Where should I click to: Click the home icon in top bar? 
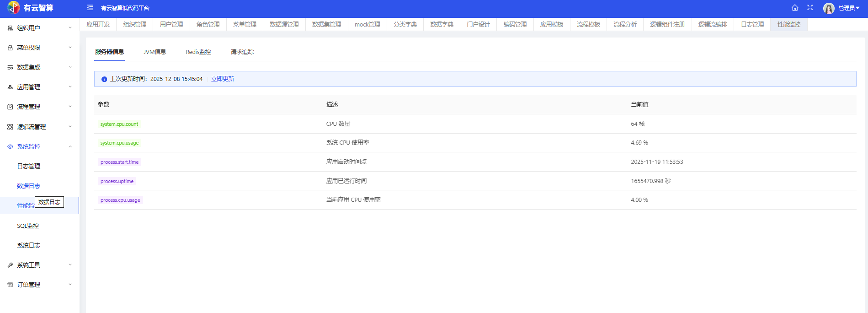tap(795, 8)
